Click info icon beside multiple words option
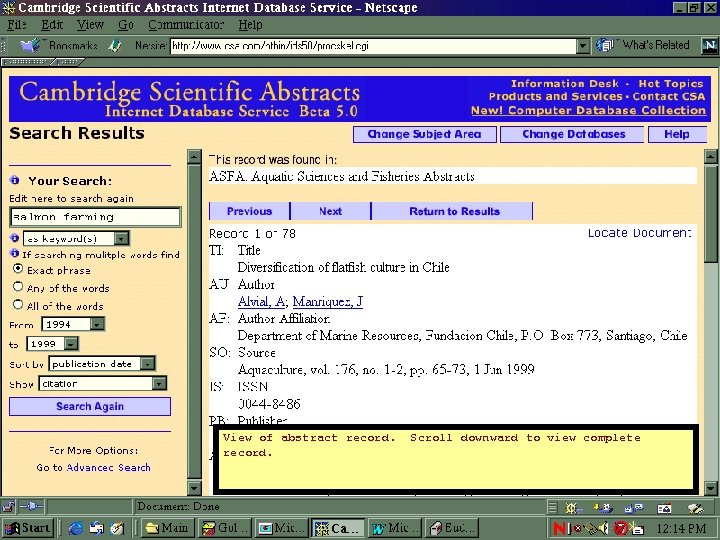Screen dimensions: 720x540 (15, 253)
